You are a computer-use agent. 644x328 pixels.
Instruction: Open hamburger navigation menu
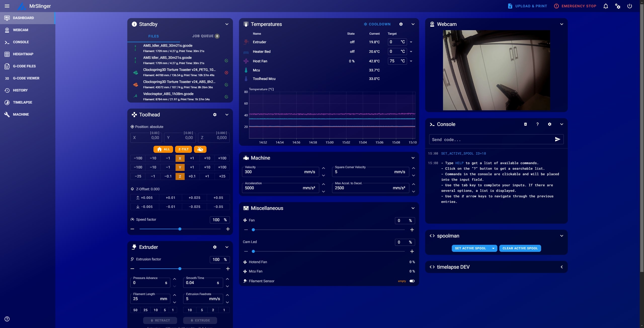(x=7, y=6)
